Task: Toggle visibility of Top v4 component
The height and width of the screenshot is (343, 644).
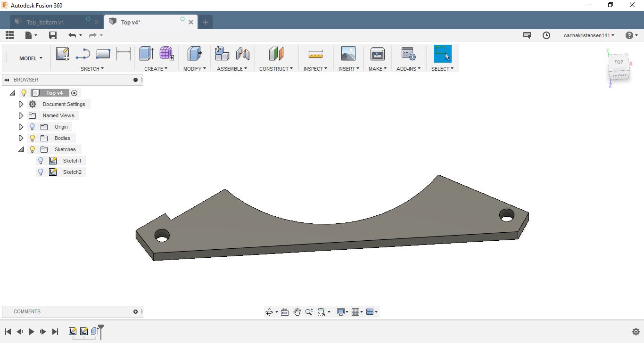Action: coord(24,93)
